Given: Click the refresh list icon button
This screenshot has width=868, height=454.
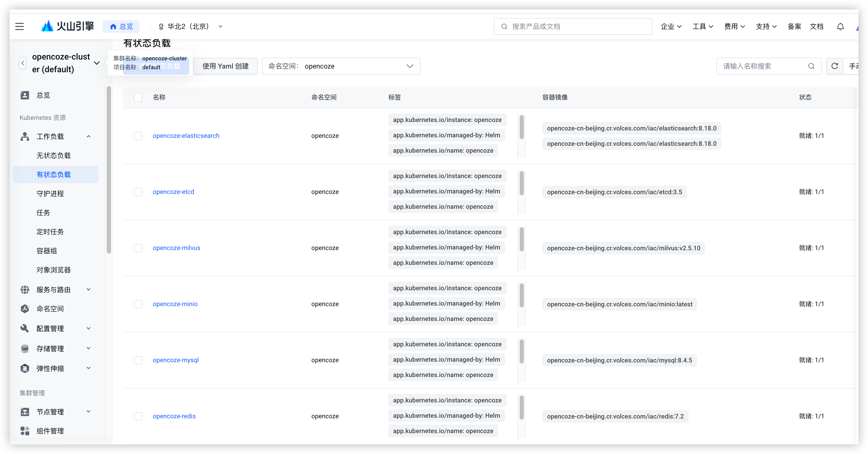Looking at the screenshot, I should tap(834, 66).
